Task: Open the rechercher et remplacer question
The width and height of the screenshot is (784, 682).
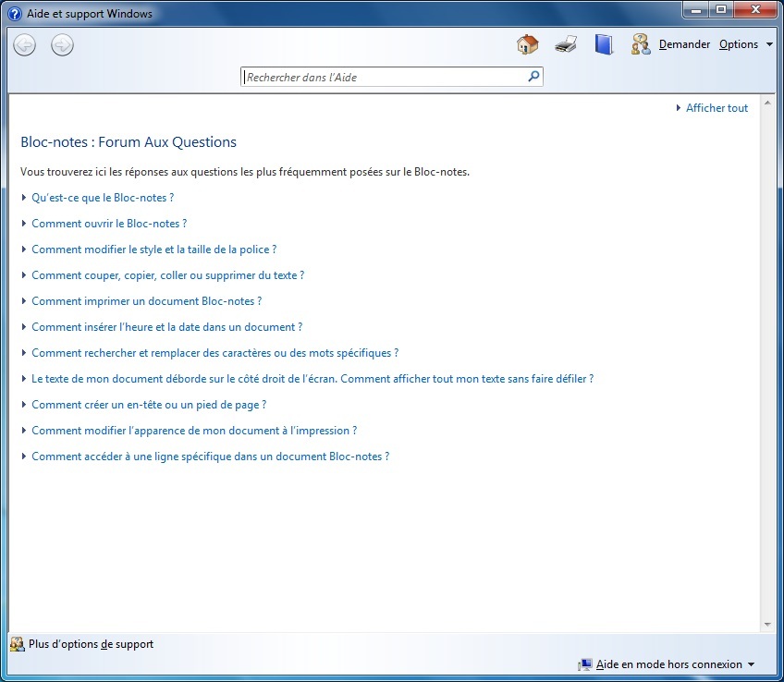Action: (214, 353)
